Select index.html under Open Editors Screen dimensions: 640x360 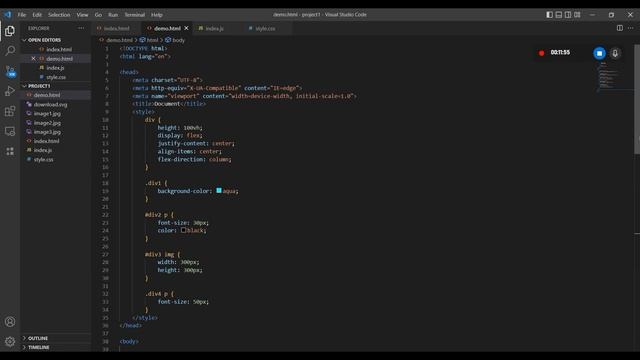[x=59, y=49]
